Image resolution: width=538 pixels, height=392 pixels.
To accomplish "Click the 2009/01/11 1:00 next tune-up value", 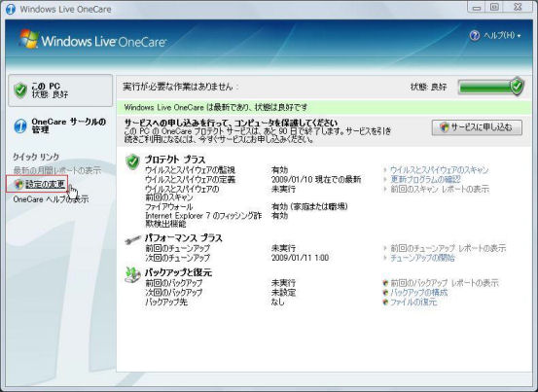I will point(300,258).
